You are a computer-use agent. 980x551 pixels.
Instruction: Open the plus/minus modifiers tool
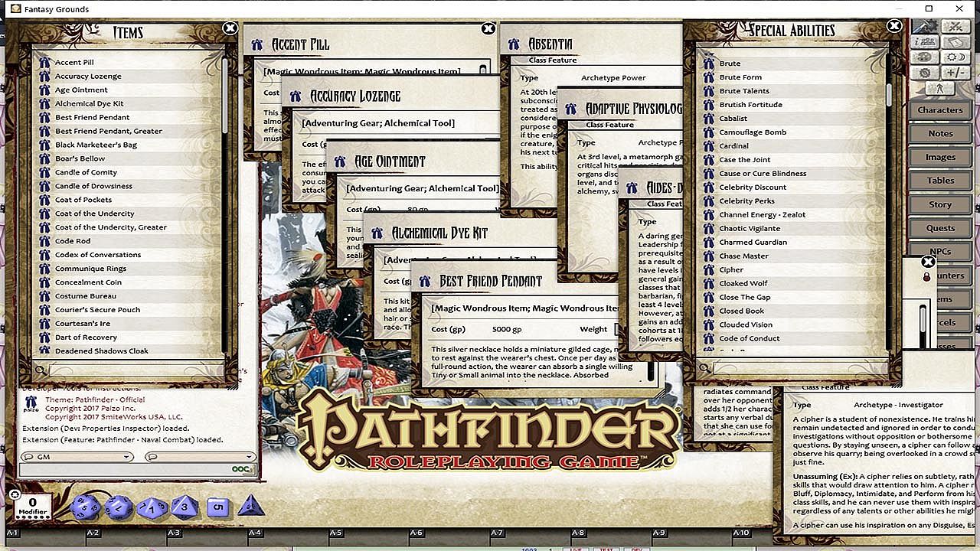[x=955, y=73]
